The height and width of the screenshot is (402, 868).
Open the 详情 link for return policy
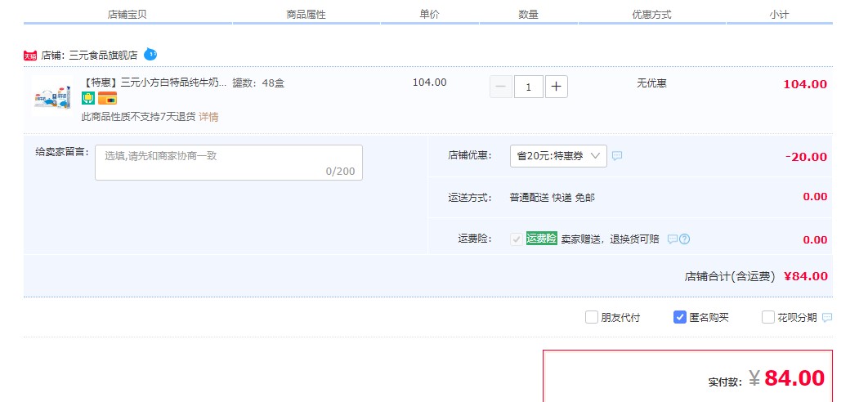(x=208, y=117)
